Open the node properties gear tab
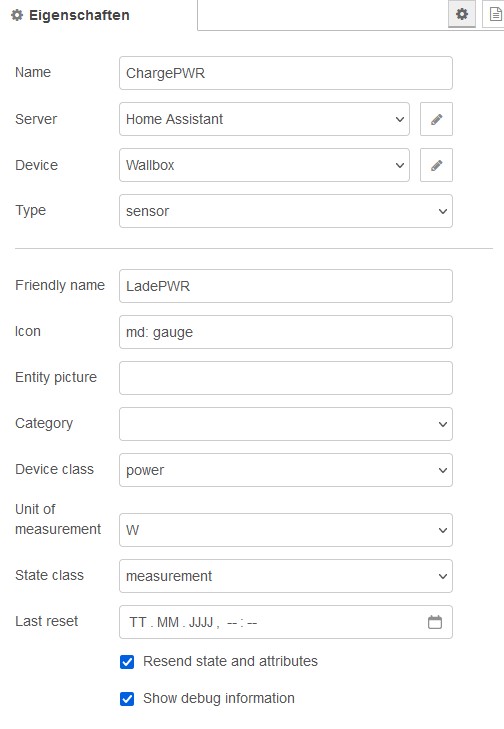The width and height of the screenshot is (504, 729). (462, 14)
